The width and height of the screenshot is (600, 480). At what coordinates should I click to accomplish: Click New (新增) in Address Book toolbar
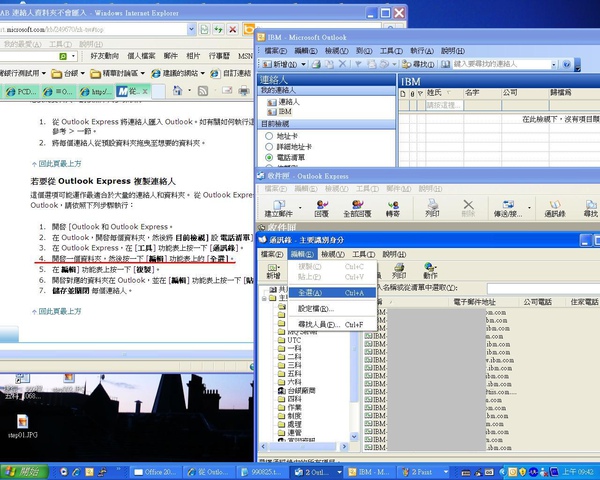[273, 271]
